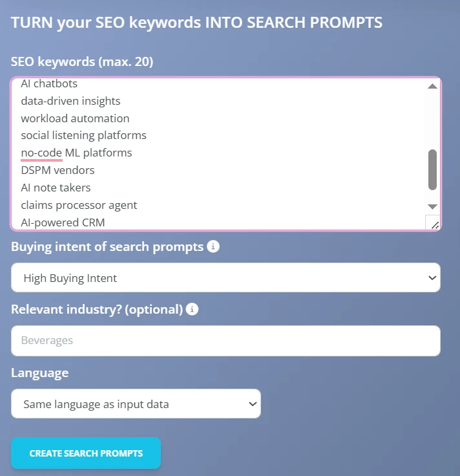Image resolution: width=460 pixels, height=476 pixels.
Task: Click the underlined 'no-code' word
Action: click(x=41, y=153)
